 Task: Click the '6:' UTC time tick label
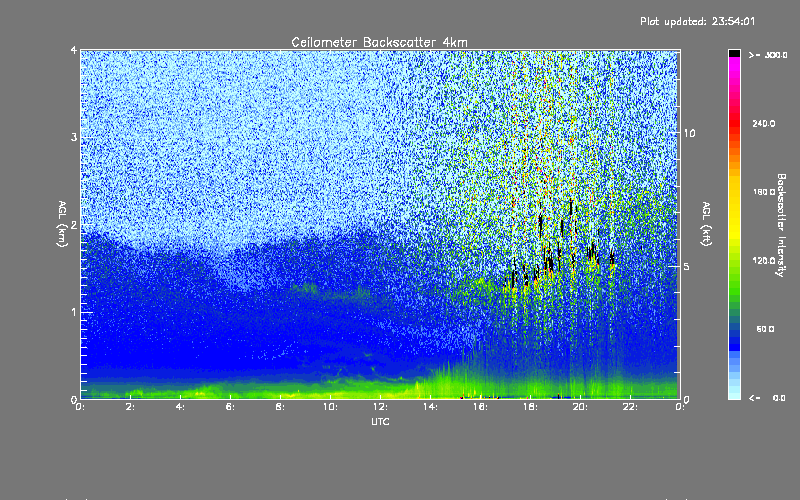click(x=230, y=407)
